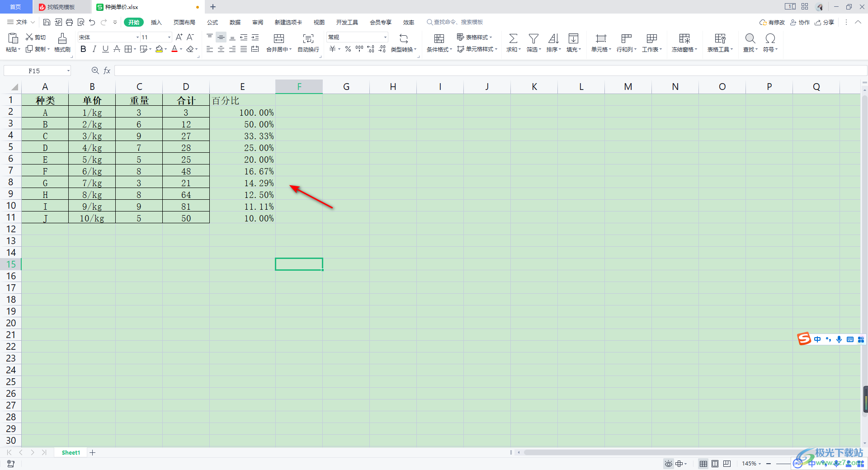Add a new sheet with plus button
Viewport: 868px width, 470px height.
93,452
